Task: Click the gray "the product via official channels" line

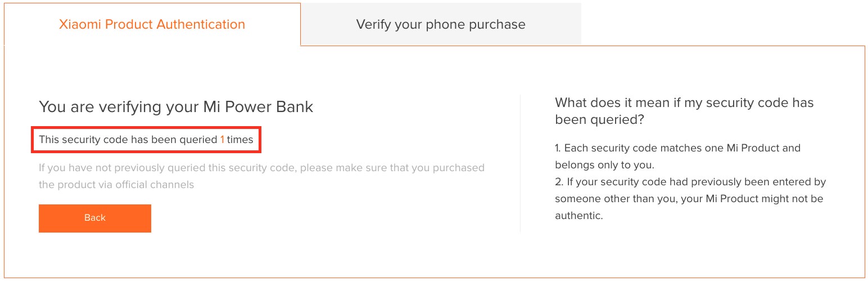Action: tap(116, 185)
